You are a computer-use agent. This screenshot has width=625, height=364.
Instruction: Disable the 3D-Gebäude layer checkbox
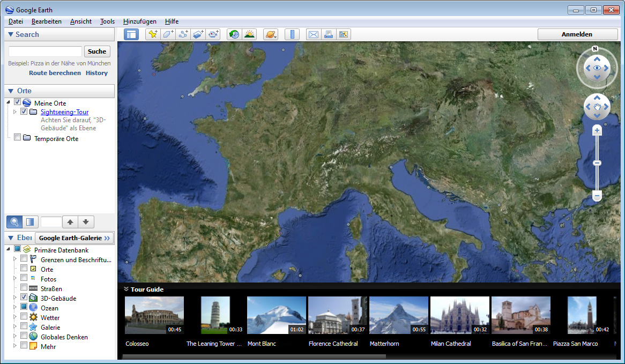23,298
